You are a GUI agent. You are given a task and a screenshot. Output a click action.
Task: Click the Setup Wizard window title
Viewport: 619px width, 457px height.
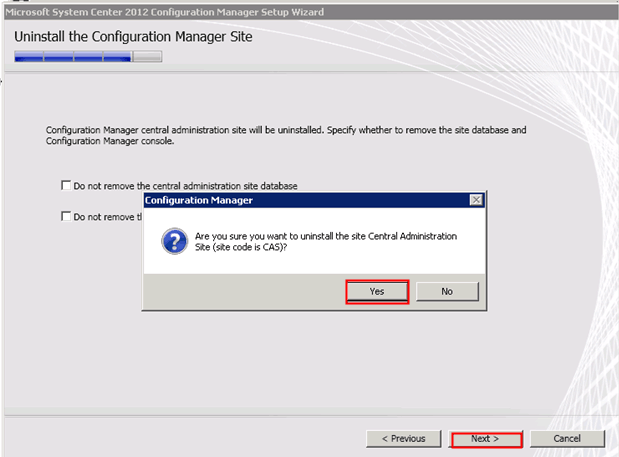(x=165, y=12)
